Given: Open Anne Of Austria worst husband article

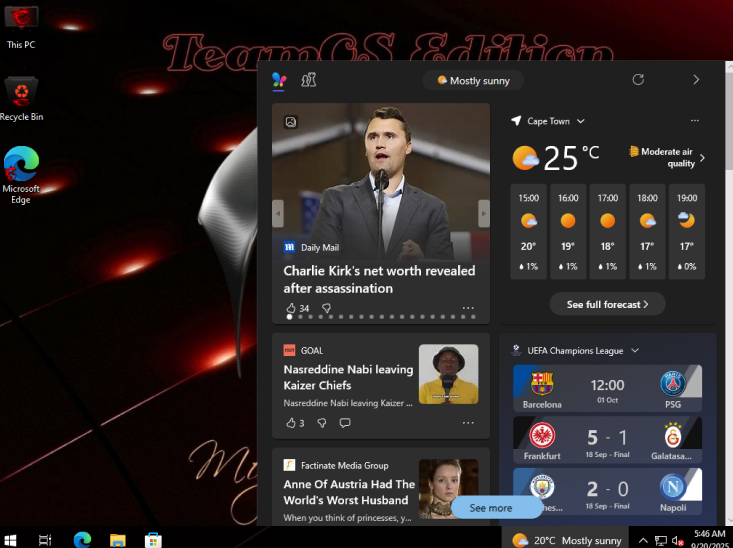Looking at the screenshot, I should point(349,492).
